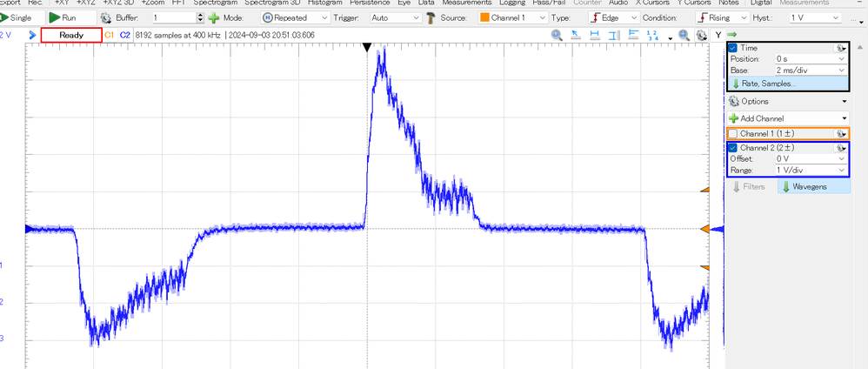The height and width of the screenshot is (369, 868).
Task: Select the horizontal lines cursor icon
Action: point(633,36)
